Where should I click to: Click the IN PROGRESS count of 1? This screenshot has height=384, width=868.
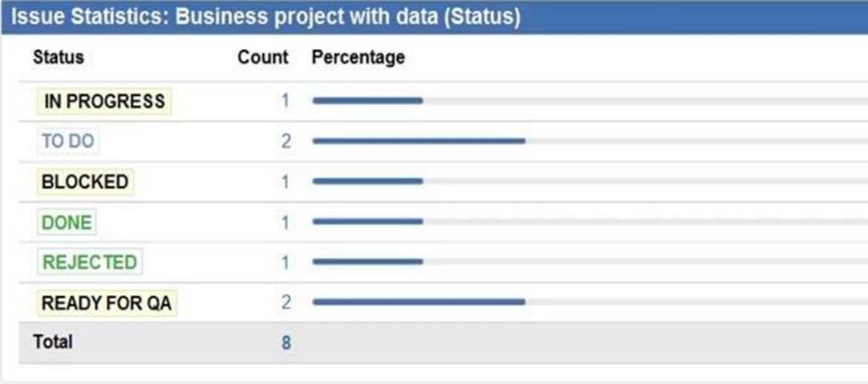(x=284, y=102)
